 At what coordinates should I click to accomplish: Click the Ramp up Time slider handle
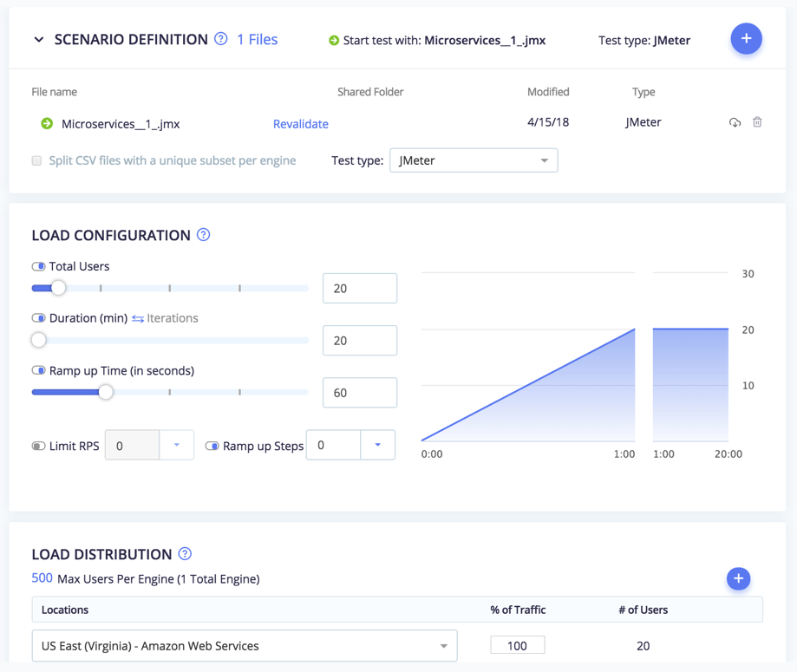tap(105, 392)
